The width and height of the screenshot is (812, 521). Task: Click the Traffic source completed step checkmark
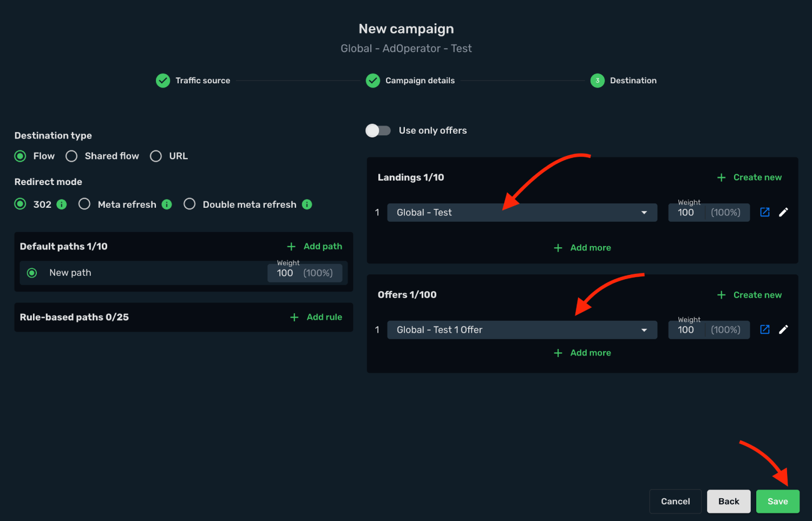coord(163,81)
